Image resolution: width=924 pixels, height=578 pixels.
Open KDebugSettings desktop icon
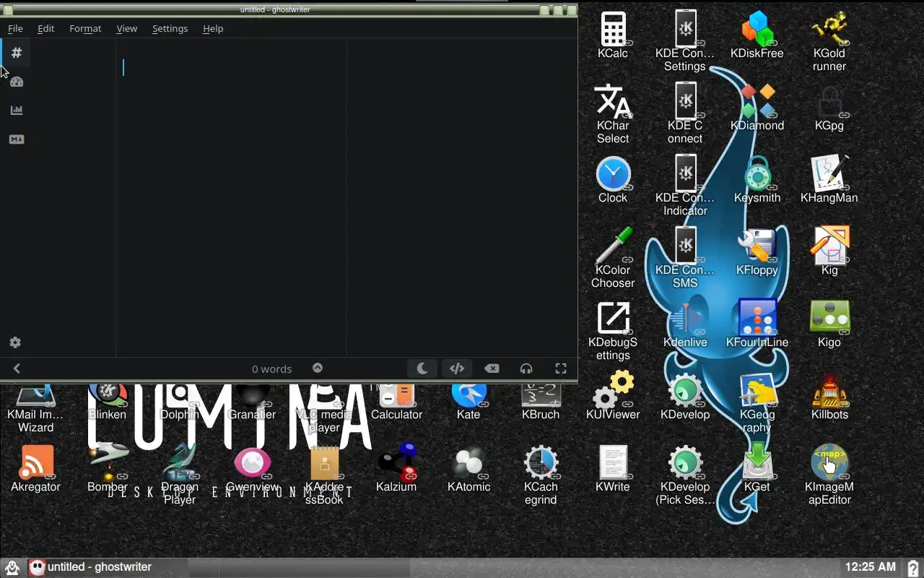point(613,330)
